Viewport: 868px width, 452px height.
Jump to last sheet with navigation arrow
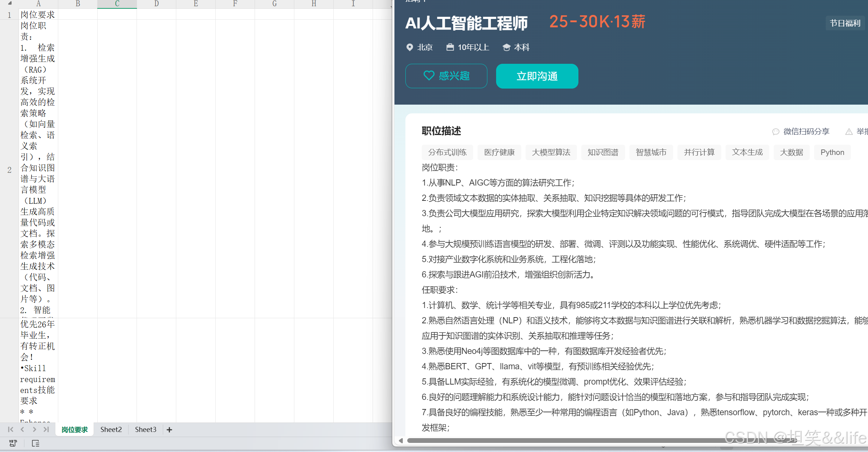(46, 429)
